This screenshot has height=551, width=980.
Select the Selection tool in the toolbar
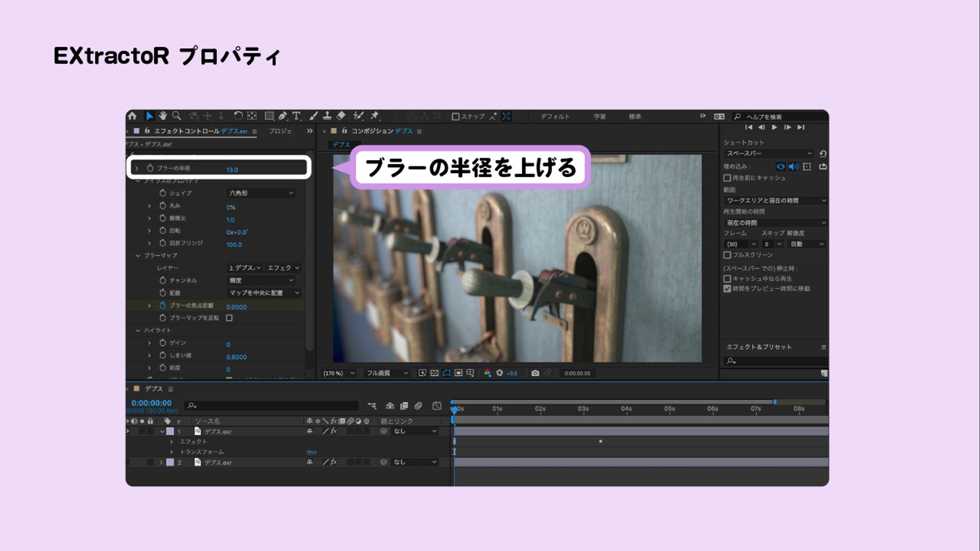(x=150, y=116)
